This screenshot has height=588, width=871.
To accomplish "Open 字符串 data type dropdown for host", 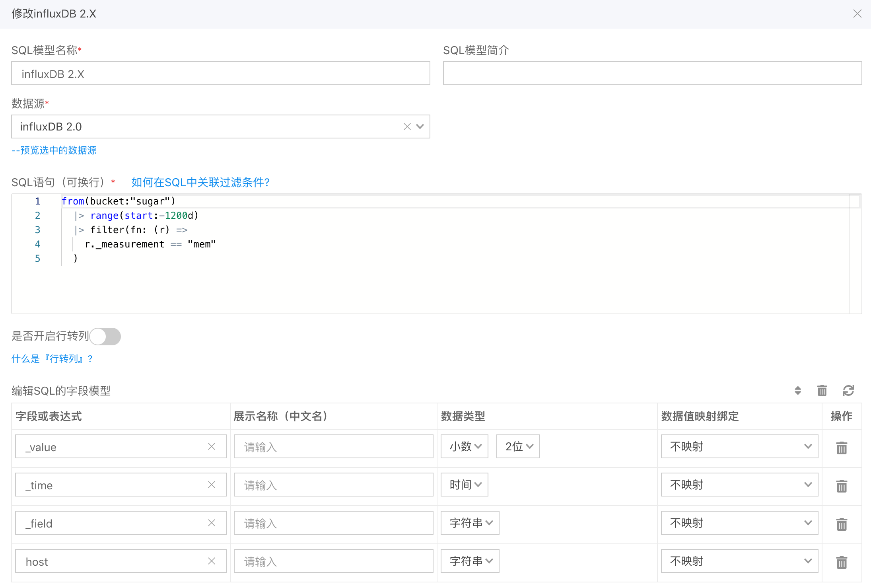I will (470, 561).
